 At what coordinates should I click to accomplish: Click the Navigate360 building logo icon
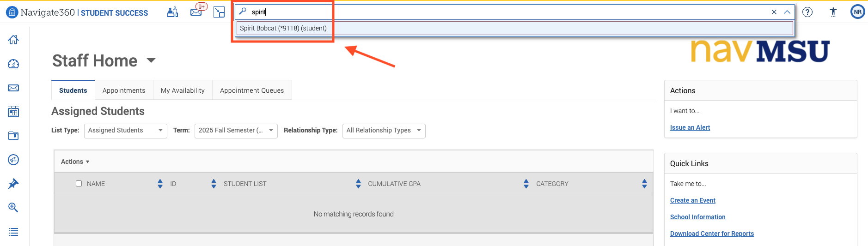[x=12, y=12]
